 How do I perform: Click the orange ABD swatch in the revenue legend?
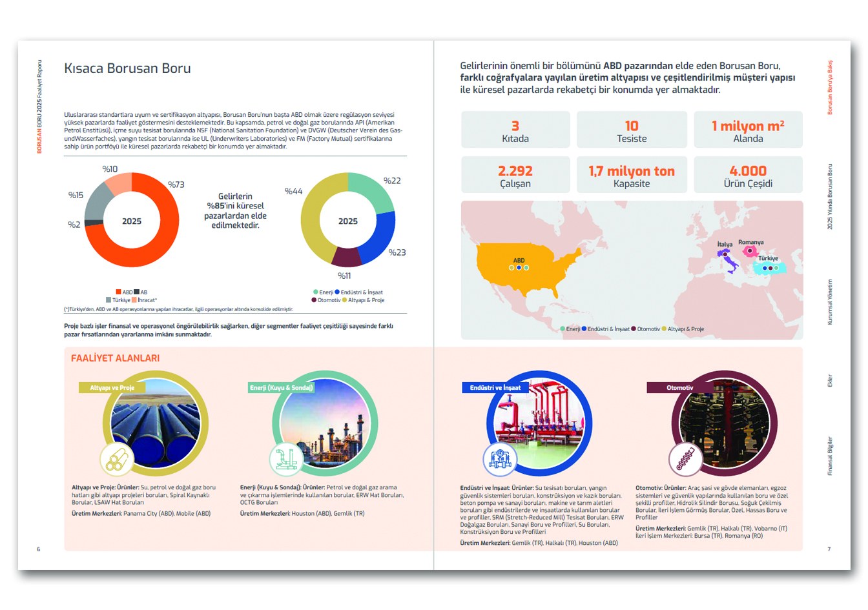pyautogui.click(x=119, y=292)
